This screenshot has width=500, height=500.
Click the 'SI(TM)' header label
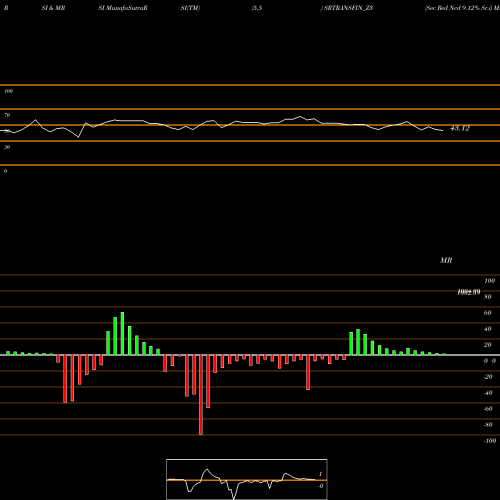[x=190, y=8]
